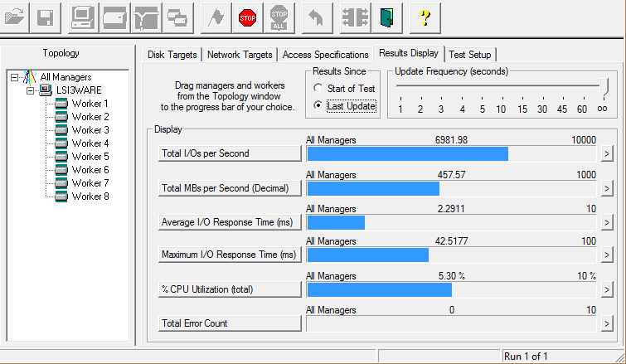This screenshot has width=626, height=364.
Task: Click the Start Tests flag icon
Action: coord(216,17)
